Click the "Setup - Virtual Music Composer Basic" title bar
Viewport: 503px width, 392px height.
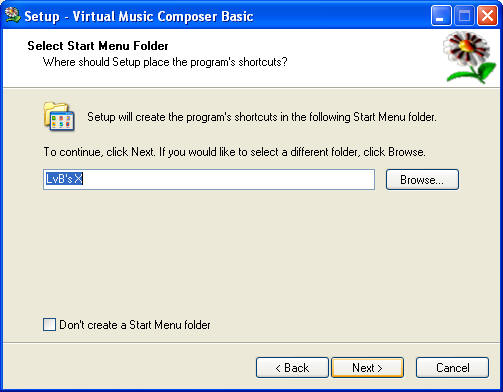click(139, 16)
